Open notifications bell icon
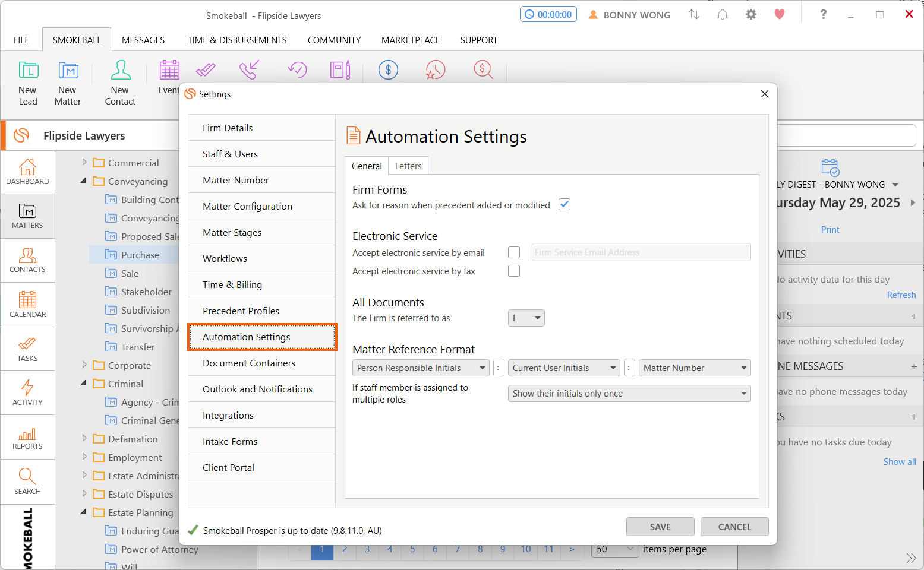The image size is (924, 570). (723, 15)
